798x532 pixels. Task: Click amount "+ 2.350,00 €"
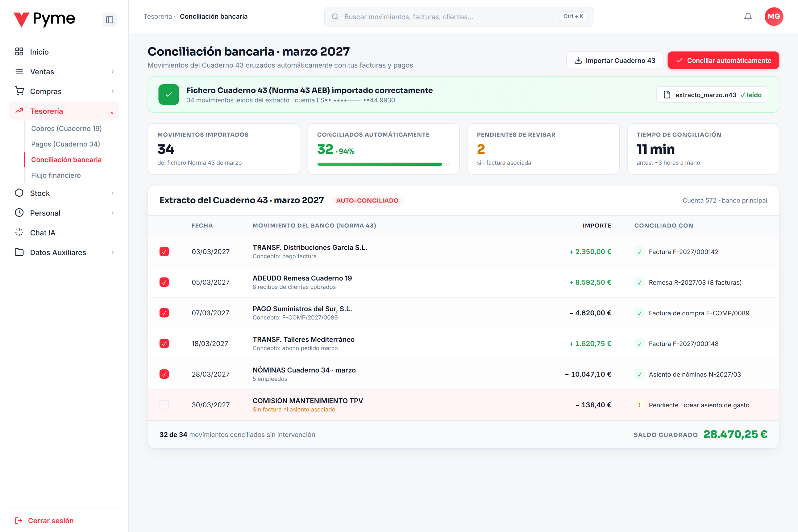(590, 252)
